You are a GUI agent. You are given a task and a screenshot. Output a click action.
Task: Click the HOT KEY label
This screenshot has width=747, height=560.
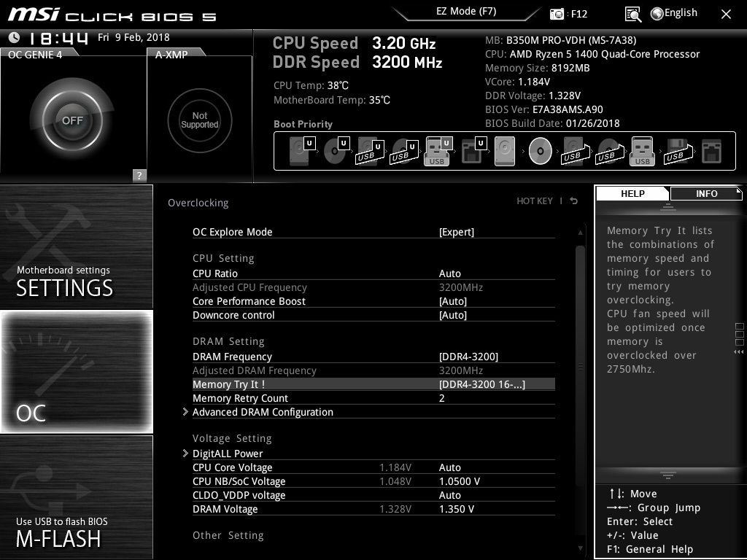(x=535, y=201)
